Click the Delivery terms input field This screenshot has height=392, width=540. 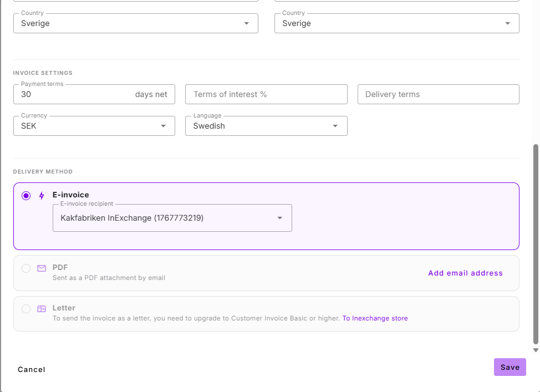click(x=439, y=94)
